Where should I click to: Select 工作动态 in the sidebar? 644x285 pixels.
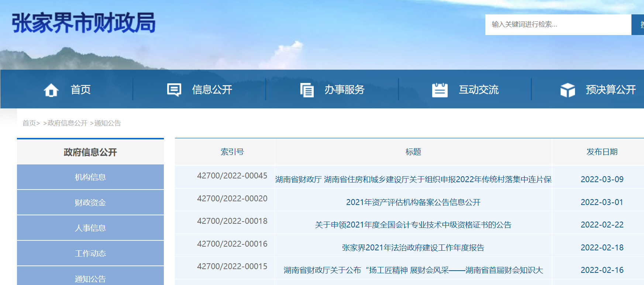point(90,254)
